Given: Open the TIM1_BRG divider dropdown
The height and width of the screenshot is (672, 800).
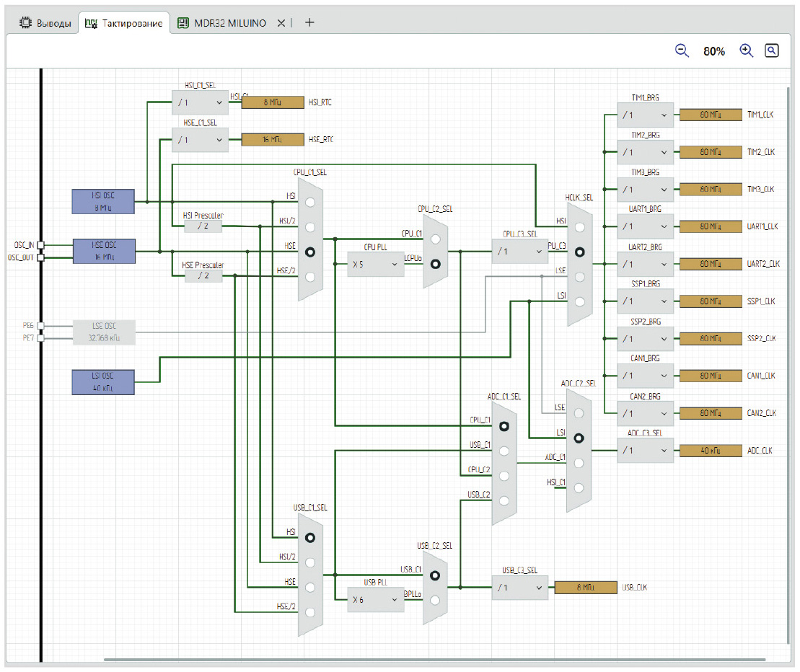Looking at the screenshot, I should click(x=644, y=115).
